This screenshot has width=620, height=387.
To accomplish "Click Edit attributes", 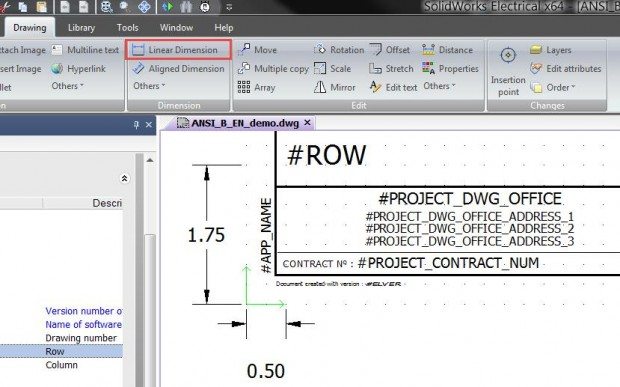I will click(565, 69).
